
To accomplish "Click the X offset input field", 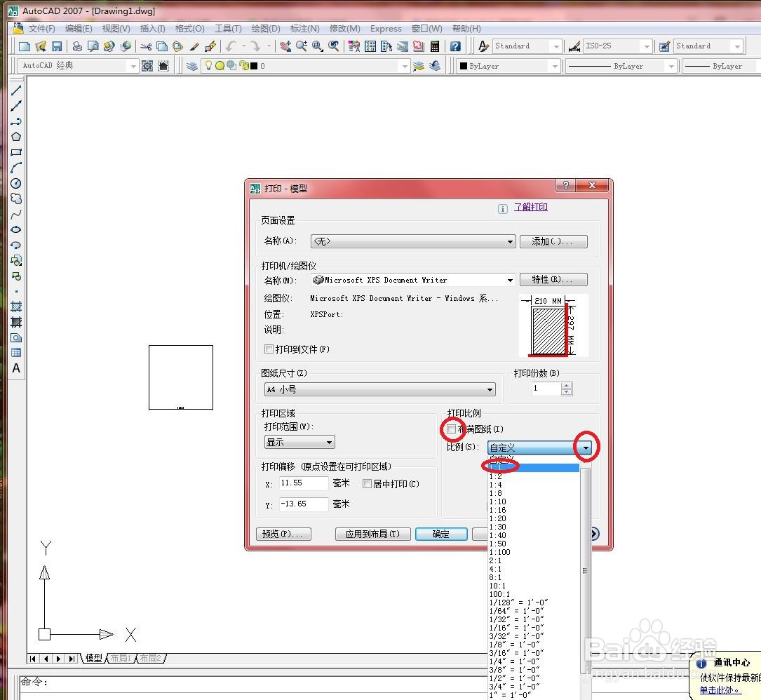I will [304, 483].
